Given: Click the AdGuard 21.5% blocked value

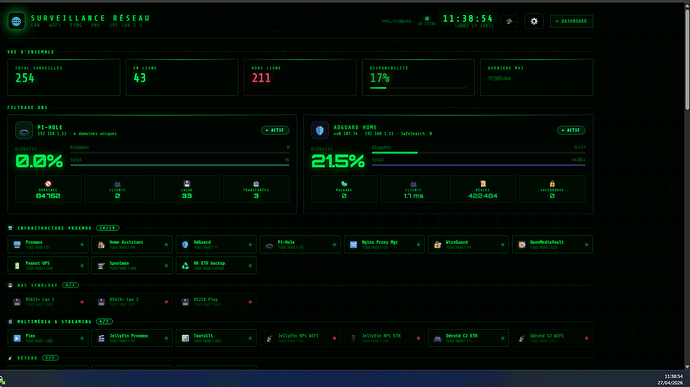Looking at the screenshot, I should [338, 162].
